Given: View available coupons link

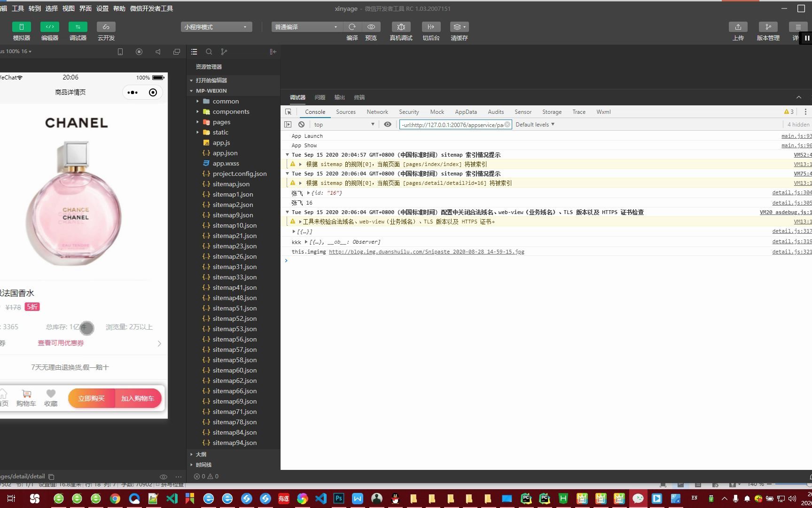Looking at the screenshot, I should (x=61, y=343).
